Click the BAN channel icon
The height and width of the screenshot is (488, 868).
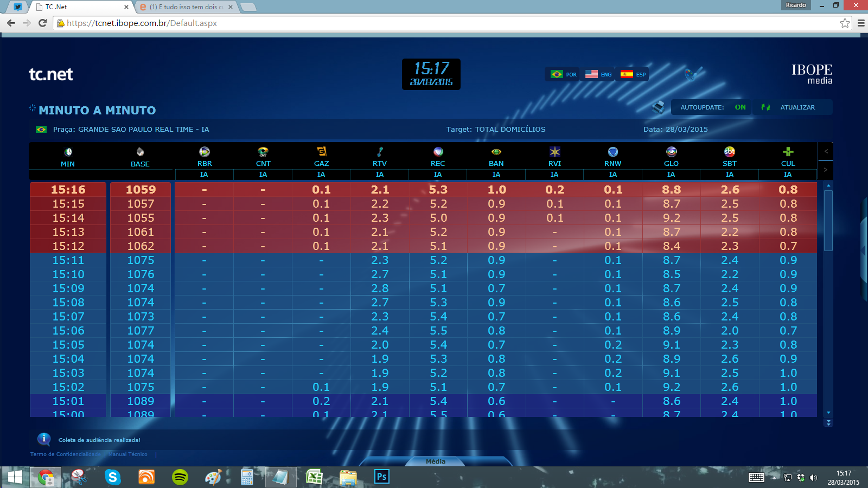click(x=496, y=152)
